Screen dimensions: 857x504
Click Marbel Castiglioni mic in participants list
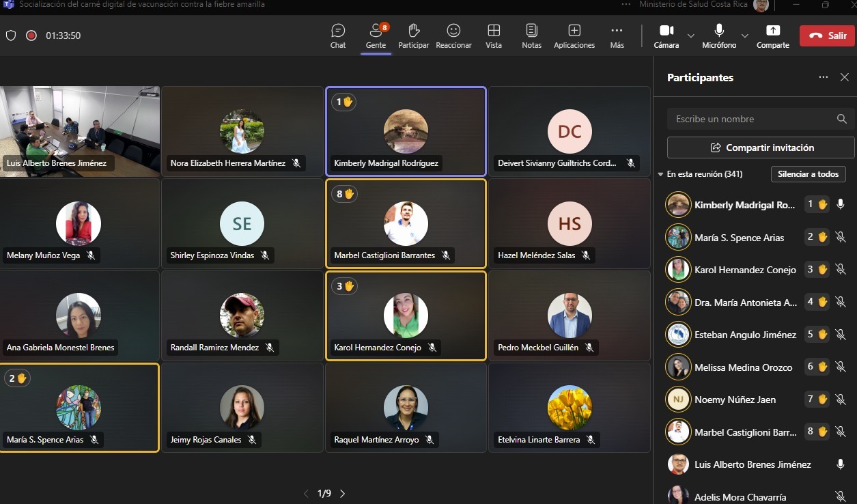click(x=841, y=432)
